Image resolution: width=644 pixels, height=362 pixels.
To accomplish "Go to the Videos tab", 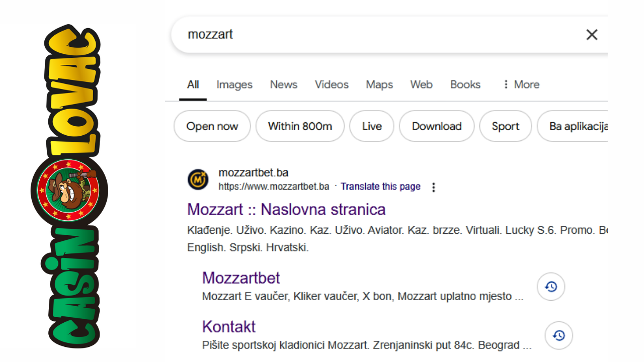I will pyautogui.click(x=332, y=84).
